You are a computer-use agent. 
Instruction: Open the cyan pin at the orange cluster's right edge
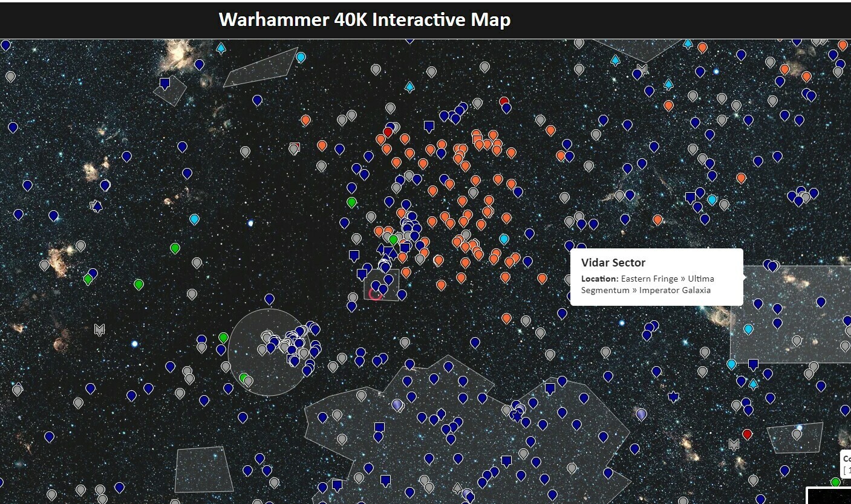504,239
